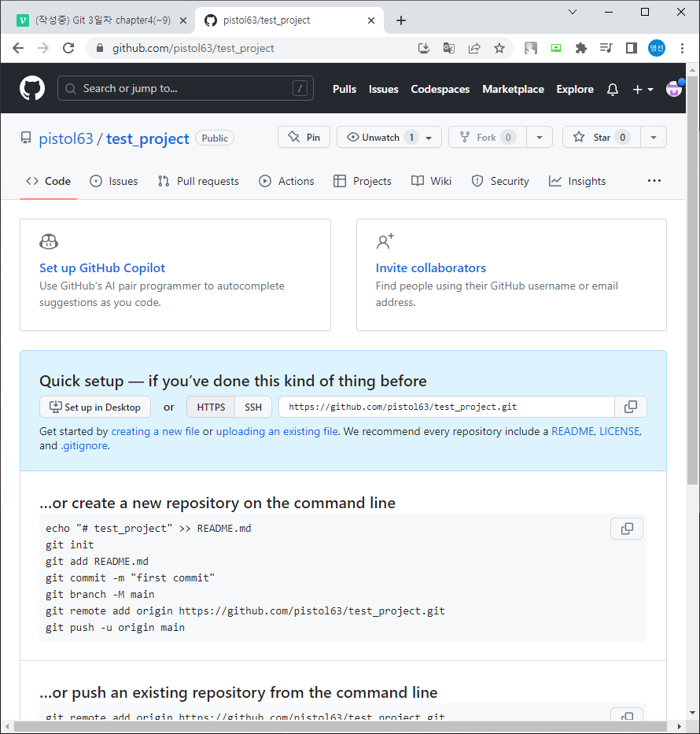
Task: Share this page icon in address bar
Action: 474,48
